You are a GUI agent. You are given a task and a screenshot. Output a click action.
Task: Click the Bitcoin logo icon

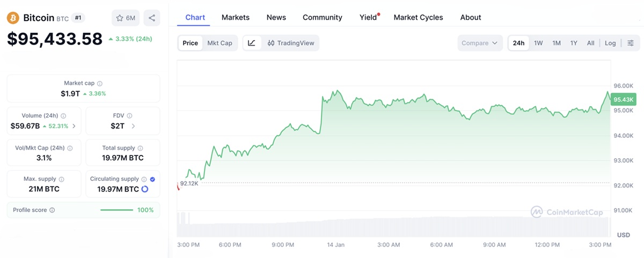click(13, 18)
